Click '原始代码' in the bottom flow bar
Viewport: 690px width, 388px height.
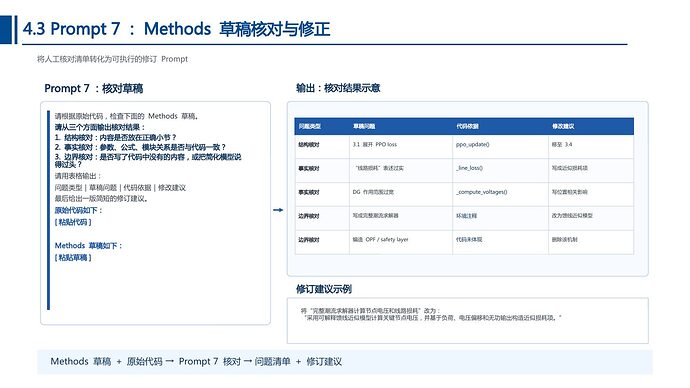144,362
